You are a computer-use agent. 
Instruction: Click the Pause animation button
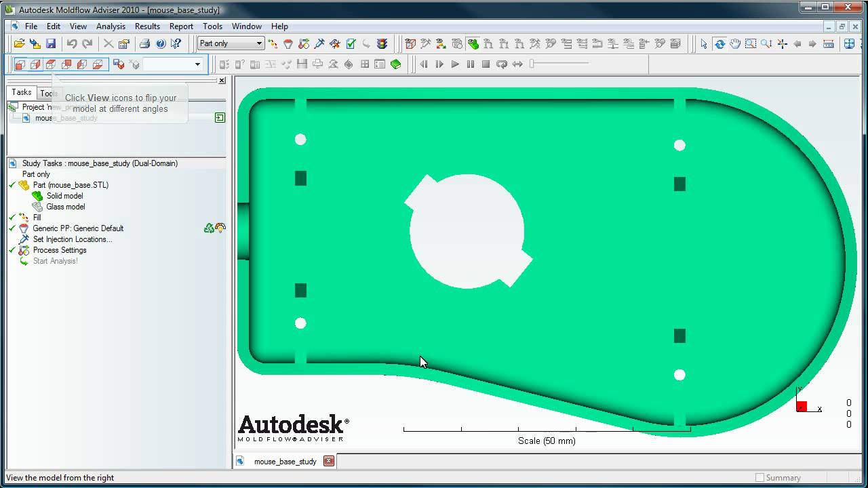[x=471, y=64]
